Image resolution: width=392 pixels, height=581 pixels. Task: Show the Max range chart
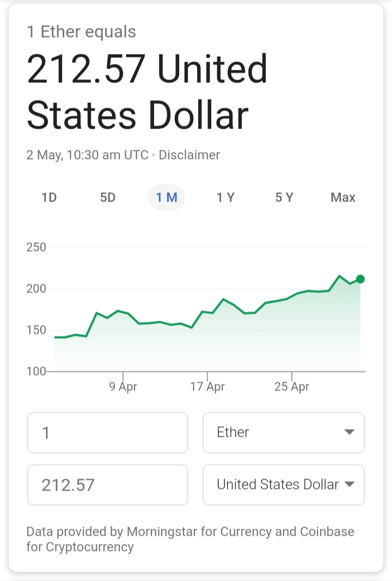[x=343, y=198]
